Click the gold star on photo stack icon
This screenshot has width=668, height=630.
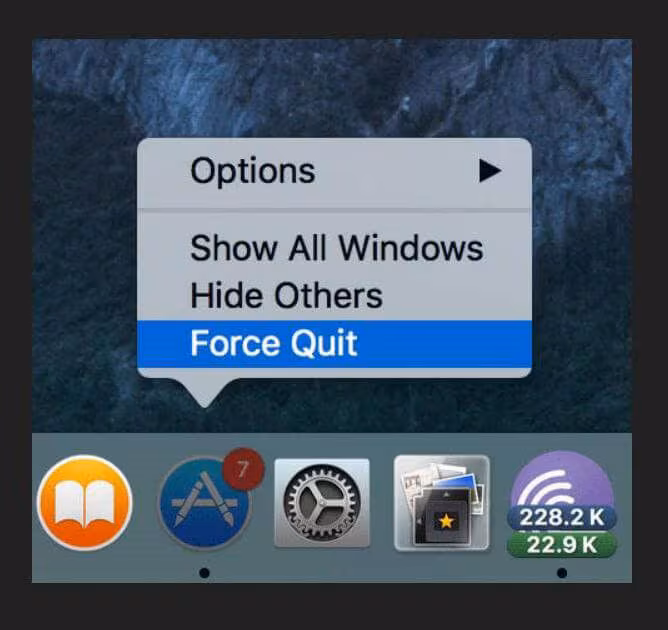(446, 521)
